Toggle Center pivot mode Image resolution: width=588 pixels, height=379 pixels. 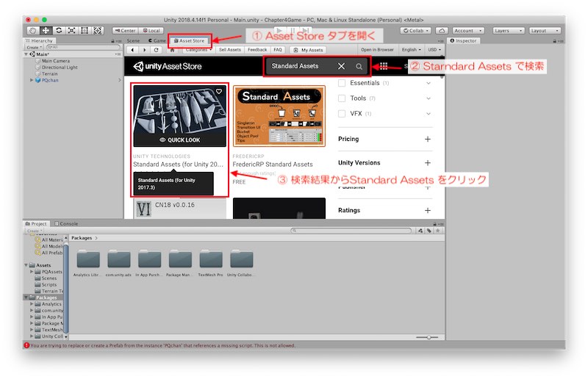[x=125, y=31]
